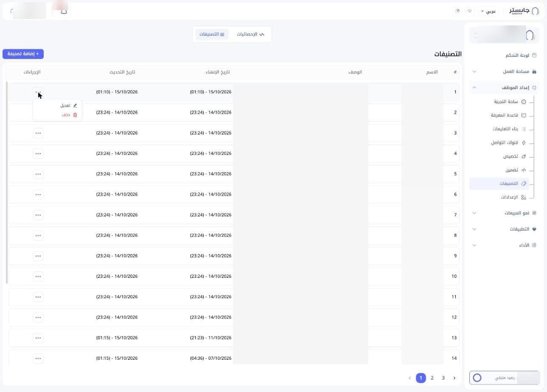Open the three-dots actions menu for row 14

click(x=38, y=358)
